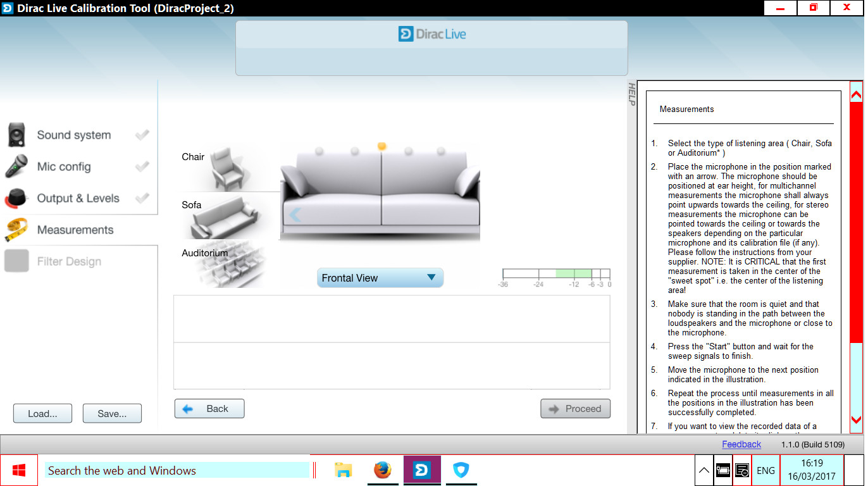Open File Explorer from the taskbar
Image resolution: width=868 pixels, height=486 pixels.
[x=343, y=470]
